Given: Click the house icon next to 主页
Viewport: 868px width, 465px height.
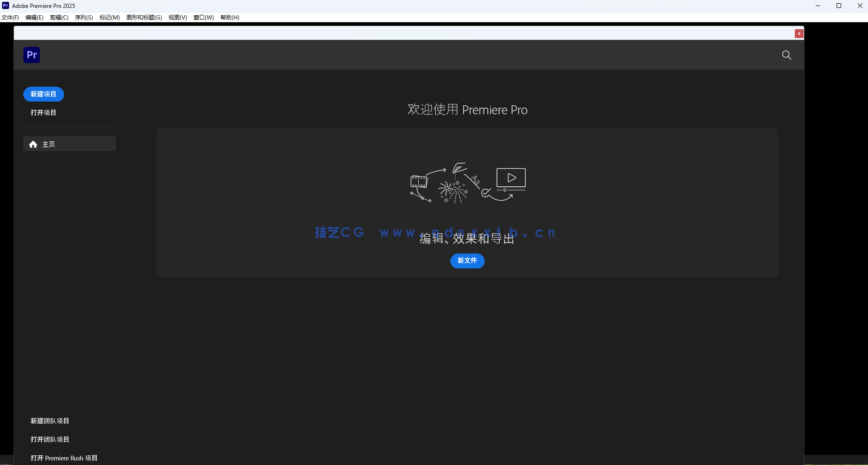Looking at the screenshot, I should pos(33,144).
